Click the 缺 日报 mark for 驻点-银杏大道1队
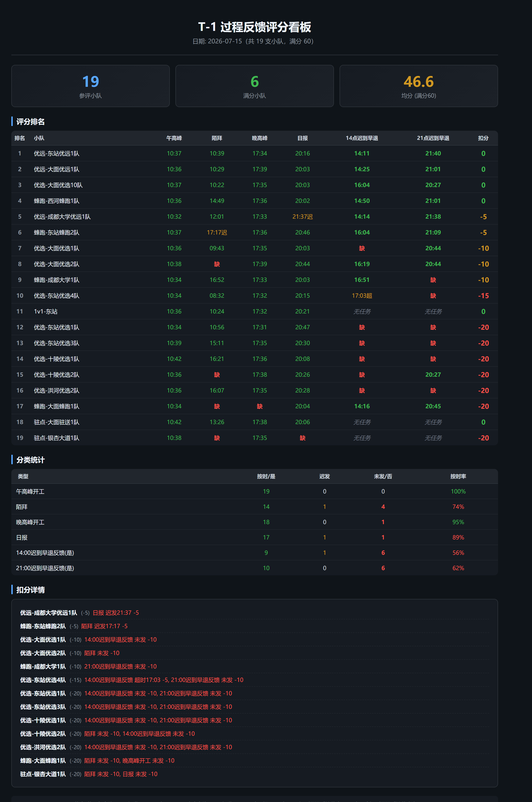 (302, 438)
